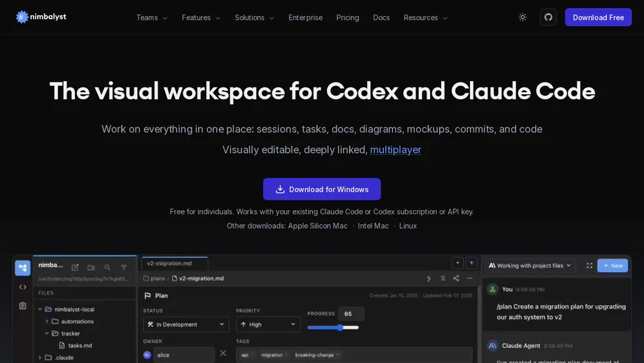Click the You user avatar

[x=493, y=289]
